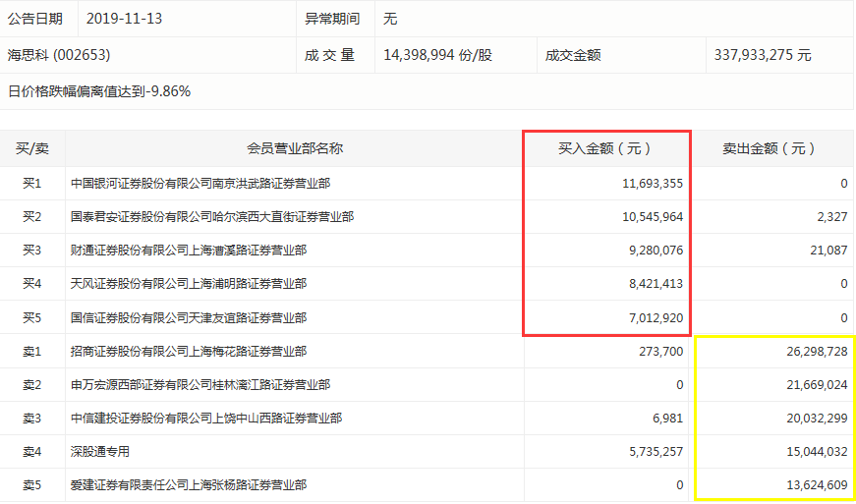Screen dimensions: 856x504
Task: Click the 卖5 rank label
Action: pos(31,485)
